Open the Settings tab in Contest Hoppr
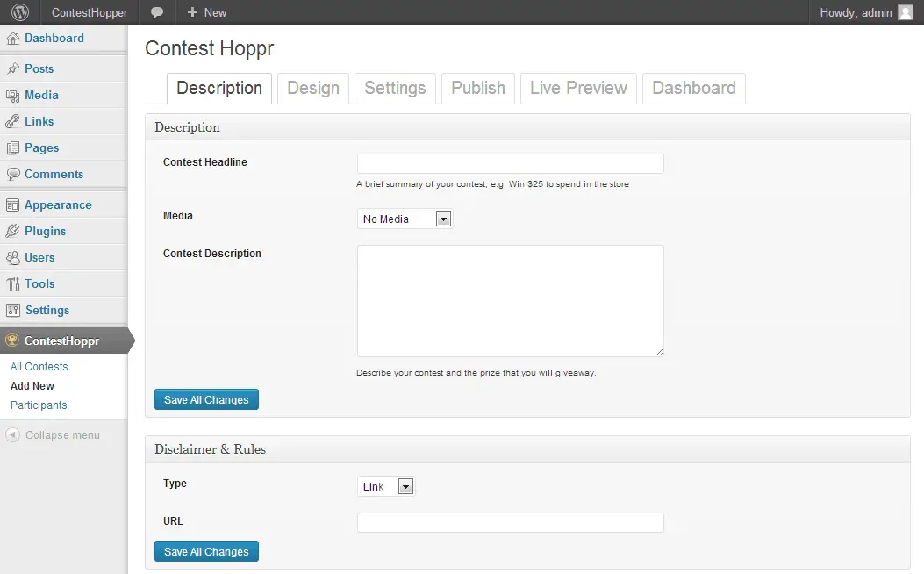 (x=395, y=89)
